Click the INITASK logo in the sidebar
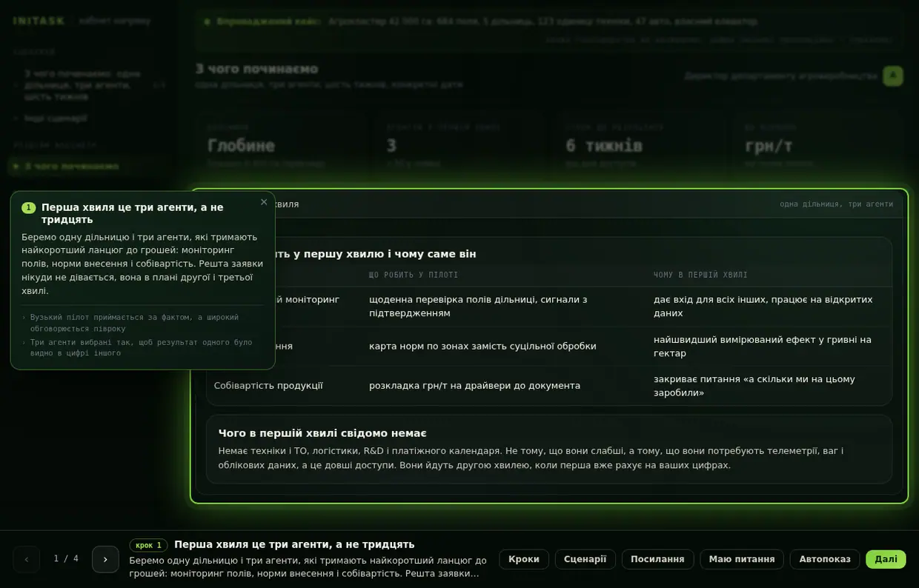Viewport: 919px width, 588px height. point(39,21)
